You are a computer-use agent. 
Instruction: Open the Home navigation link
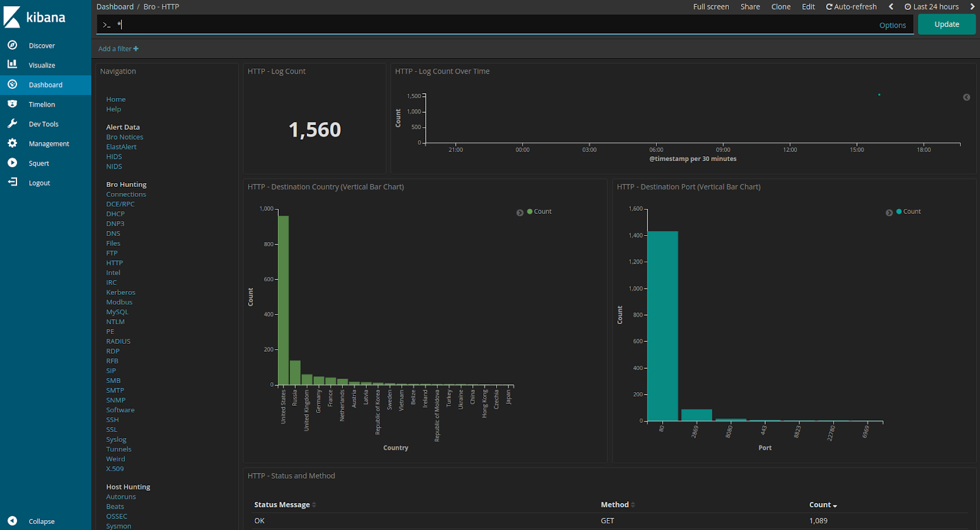116,99
